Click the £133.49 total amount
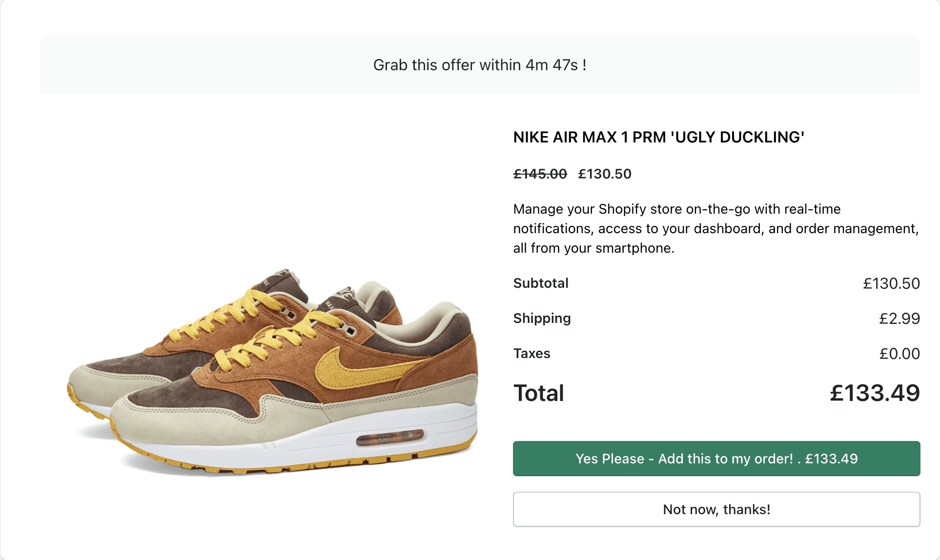 (x=875, y=393)
